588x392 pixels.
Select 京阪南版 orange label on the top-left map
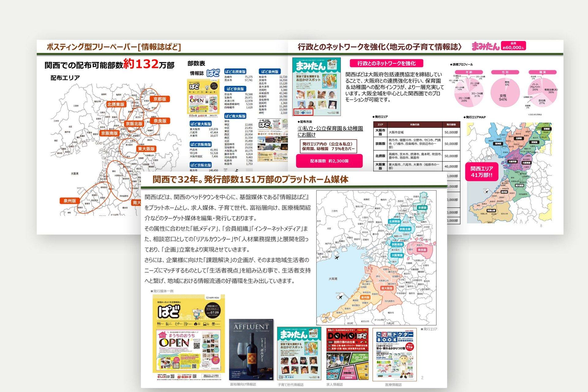[109, 133]
